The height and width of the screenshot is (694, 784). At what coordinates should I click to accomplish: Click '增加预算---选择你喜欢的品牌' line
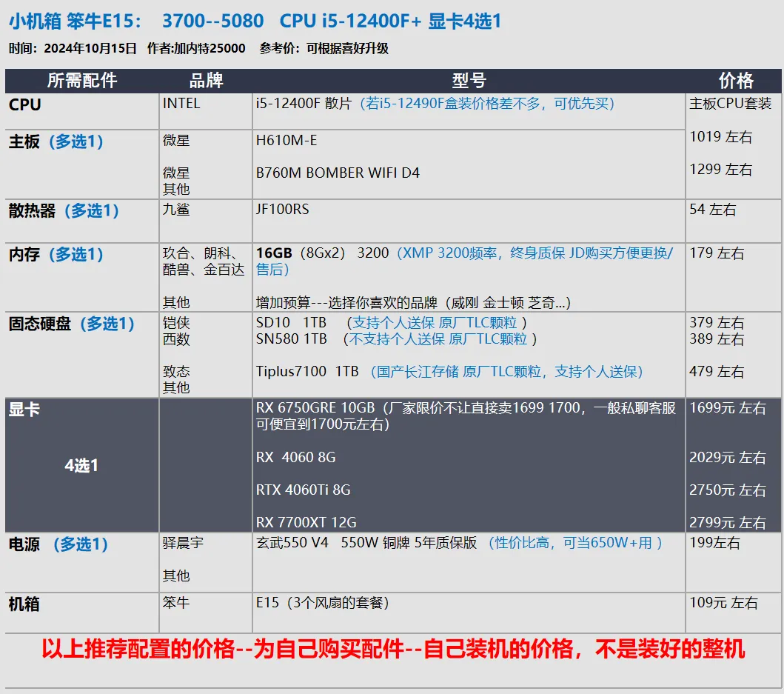(x=346, y=303)
